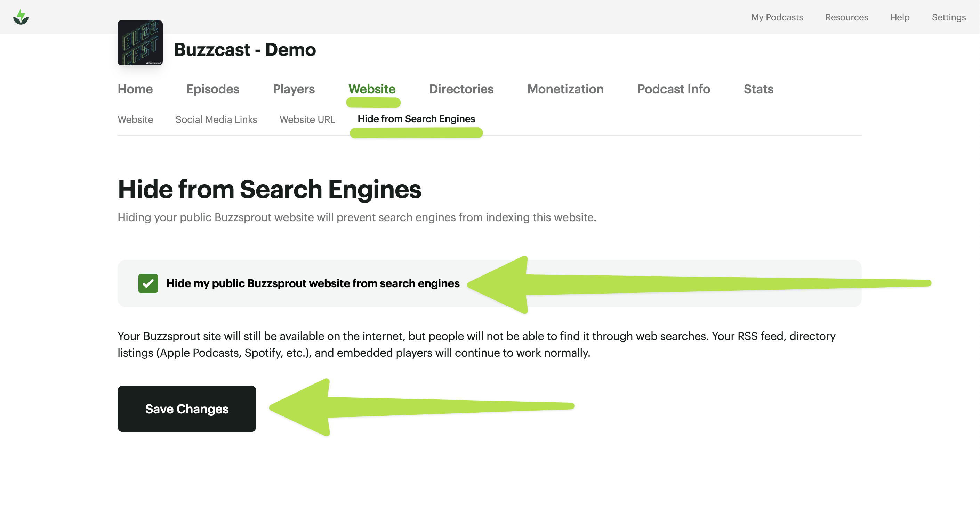The height and width of the screenshot is (528, 980).
Task: Toggle the hide from search engines checkbox
Action: coord(148,283)
